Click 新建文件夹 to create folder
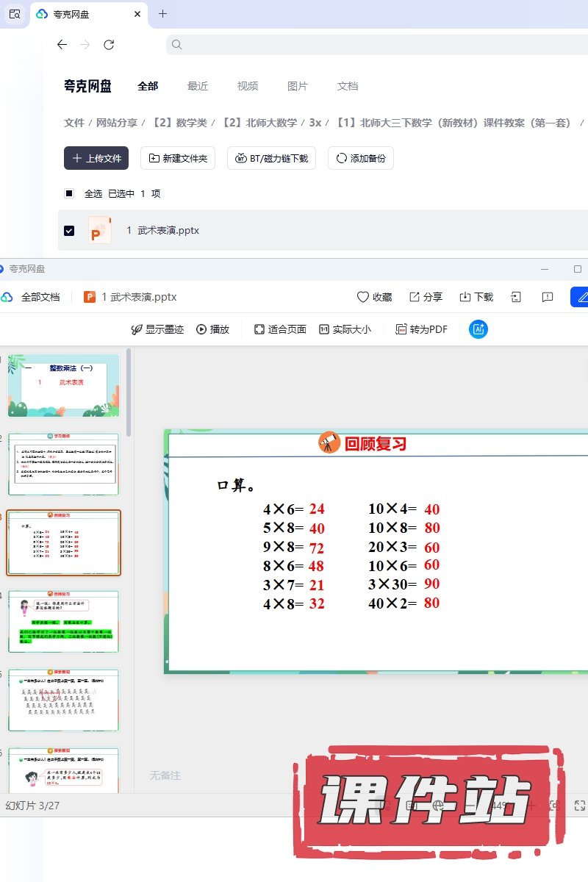This screenshot has height=882, width=588. point(178,158)
